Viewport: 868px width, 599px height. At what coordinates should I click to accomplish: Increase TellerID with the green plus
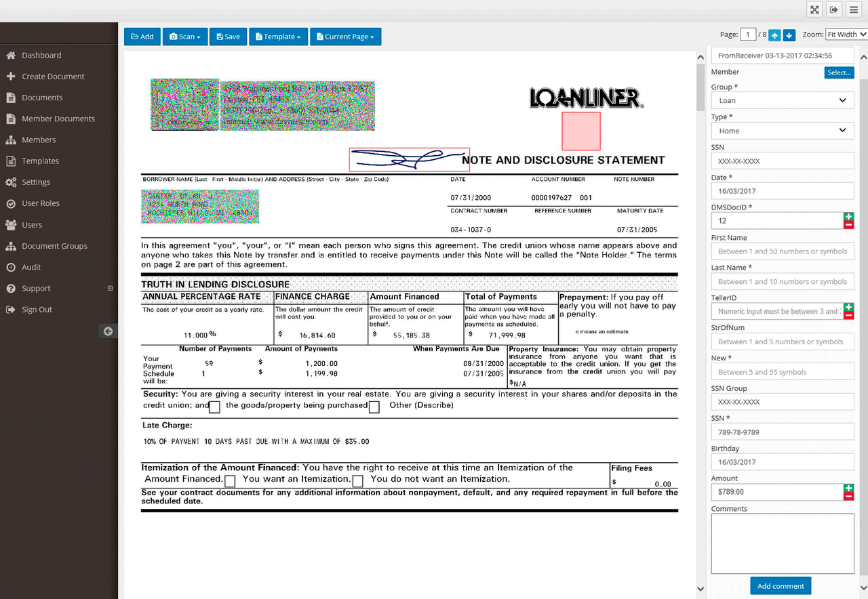pyautogui.click(x=848, y=308)
